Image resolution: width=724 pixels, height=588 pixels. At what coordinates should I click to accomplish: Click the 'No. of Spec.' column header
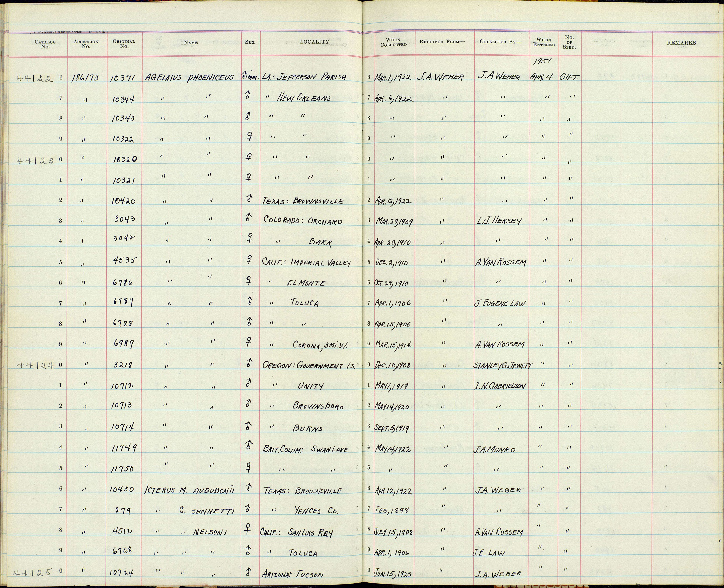point(569,42)
